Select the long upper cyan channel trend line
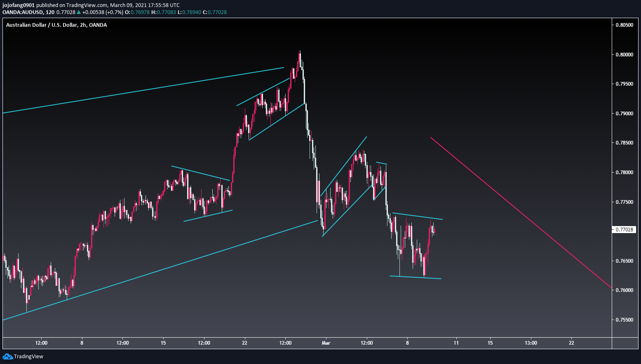 143,90
